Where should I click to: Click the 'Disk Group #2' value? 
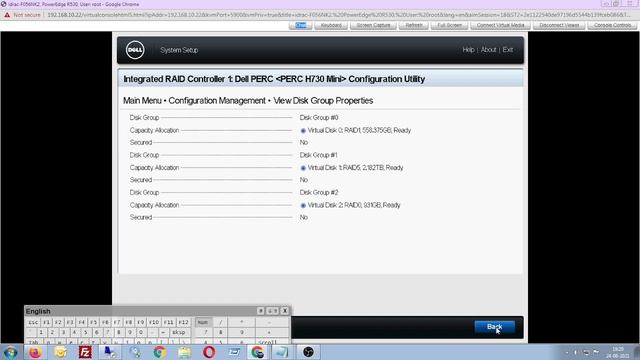(x=319, y=192)
